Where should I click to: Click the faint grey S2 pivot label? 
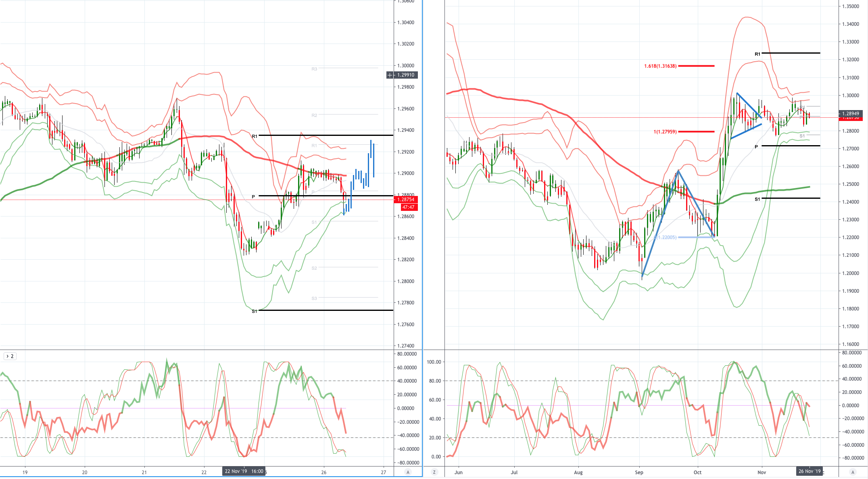tap(314, 268)
